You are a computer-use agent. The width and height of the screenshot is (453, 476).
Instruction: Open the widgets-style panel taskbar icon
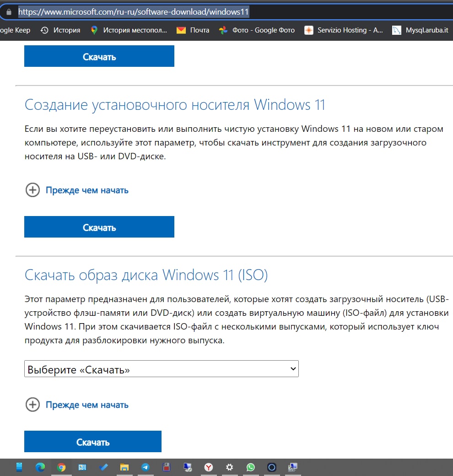[x=82, y=467]
